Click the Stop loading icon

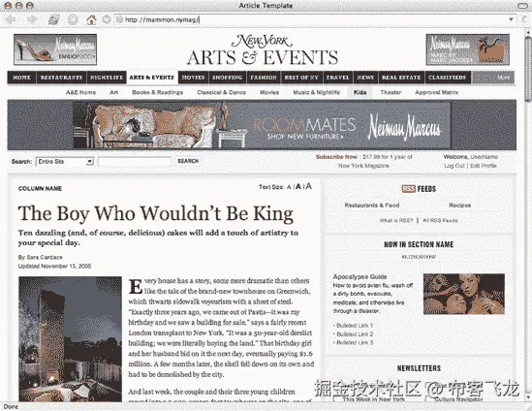[73, 19]
